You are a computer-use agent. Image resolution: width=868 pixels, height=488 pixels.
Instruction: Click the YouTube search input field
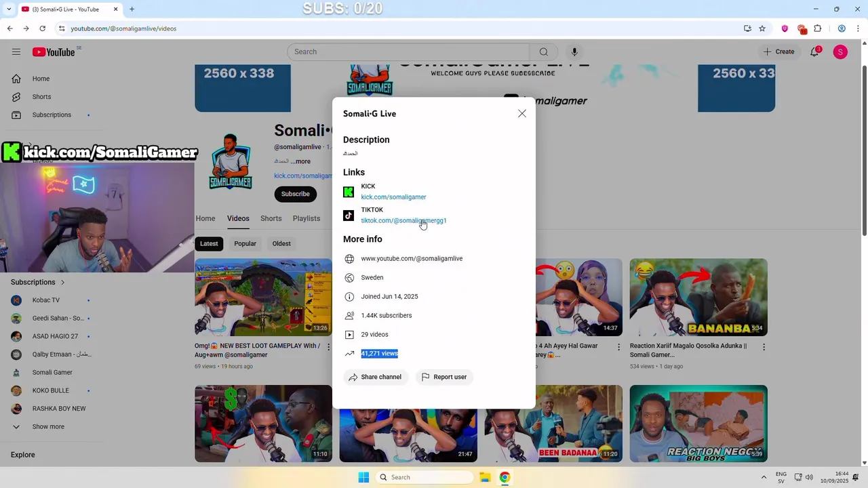click(408, 52)
